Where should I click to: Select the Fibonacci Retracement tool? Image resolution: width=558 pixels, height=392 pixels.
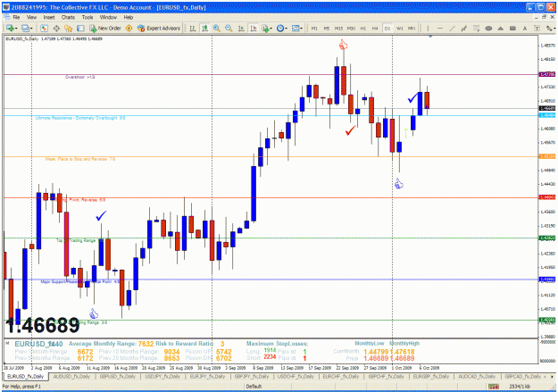(476, 28)
